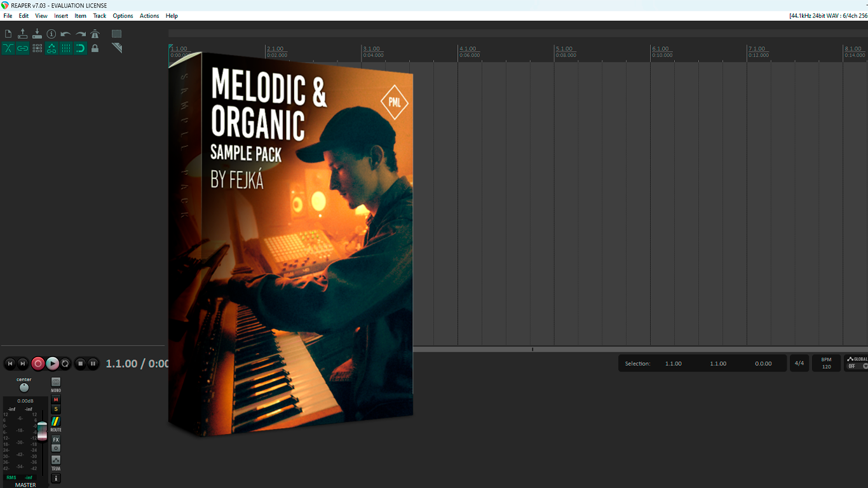The image size is (868, 488).
Task: Click the Stop button in the transport
Action: 80,363
